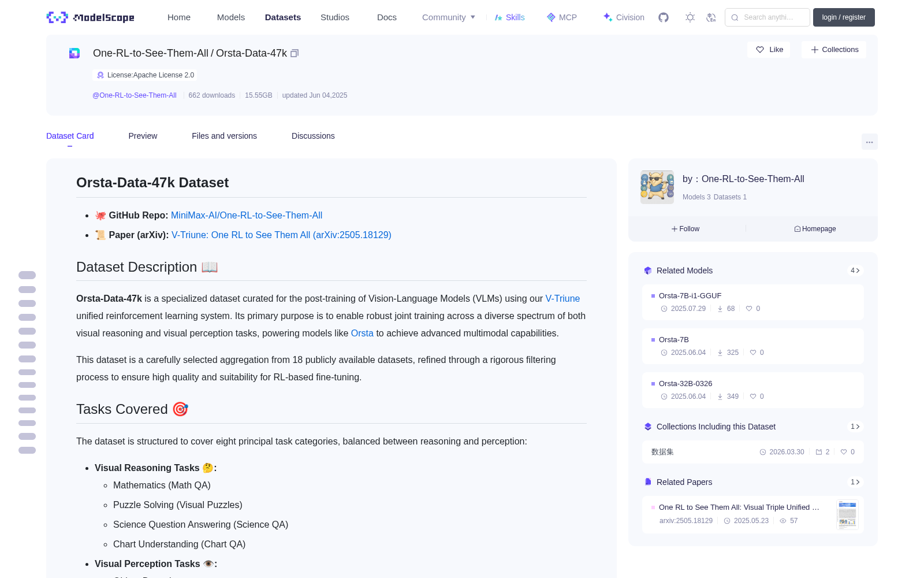Click the One-RL-to-See-Them-All cartoon avatar
Image resolution: width=924 pixels, height=578 pixels.
[x=657, y=187]
